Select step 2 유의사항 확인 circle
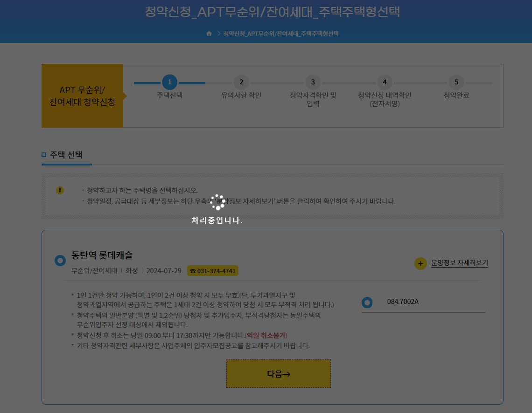The width and height of the screenshot is (532, 413). pos(241,82)
